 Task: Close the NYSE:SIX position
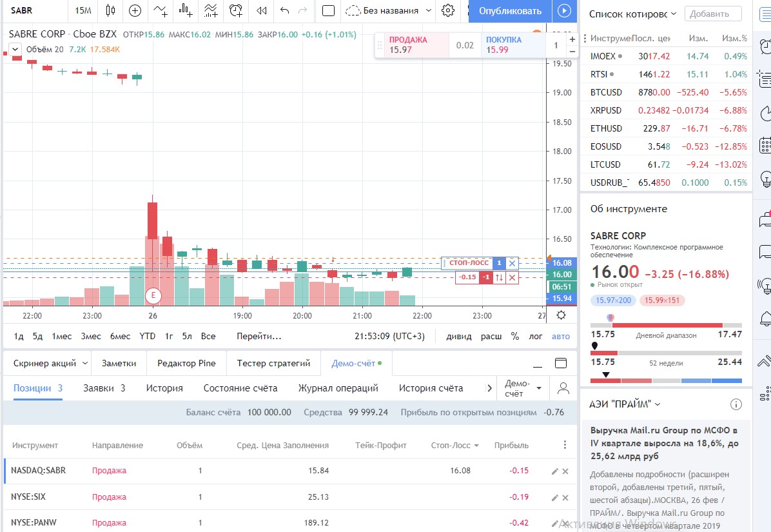click(565, 498)
